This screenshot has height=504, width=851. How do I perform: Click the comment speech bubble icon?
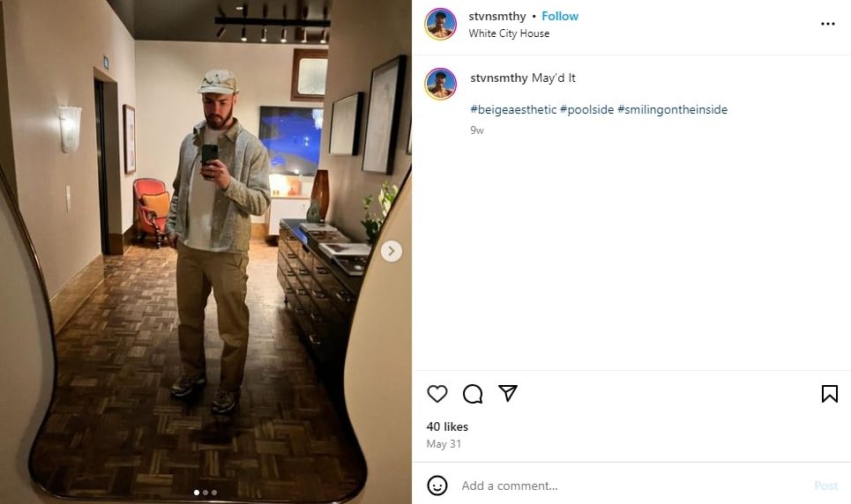[x=473, y=394]
